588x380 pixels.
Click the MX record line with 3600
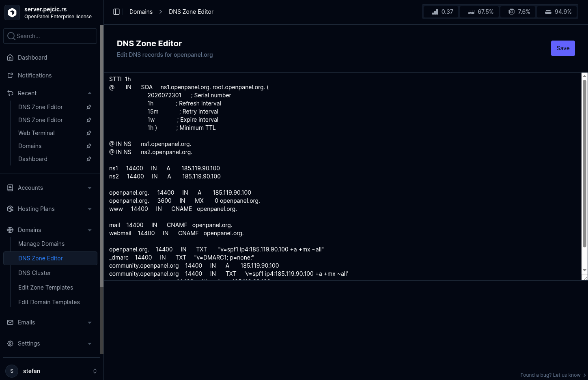coord(185,201)
